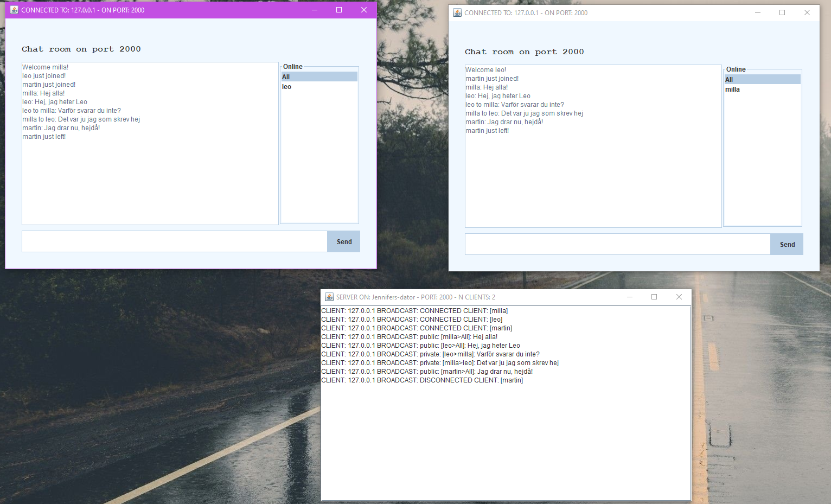Click the Java icon in milla's chat window title bar
The image size is (831, 504).
pos(14,10)
